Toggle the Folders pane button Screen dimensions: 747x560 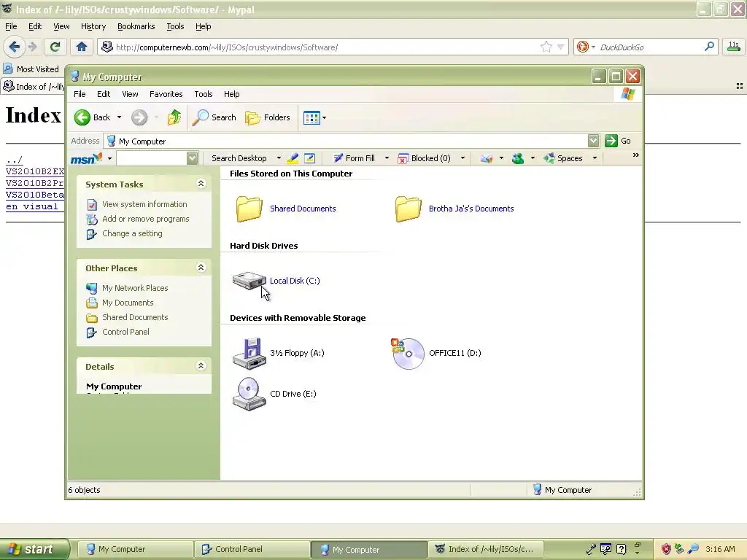pyautogui.click(x=267, y=117)
